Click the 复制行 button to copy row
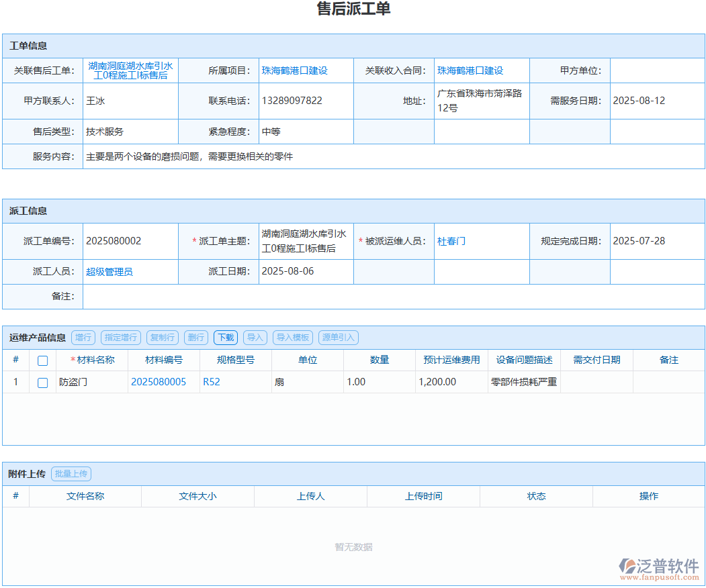The height and width of the screenshot is (588, 706). pyautogui.click(x=162, y=338)
